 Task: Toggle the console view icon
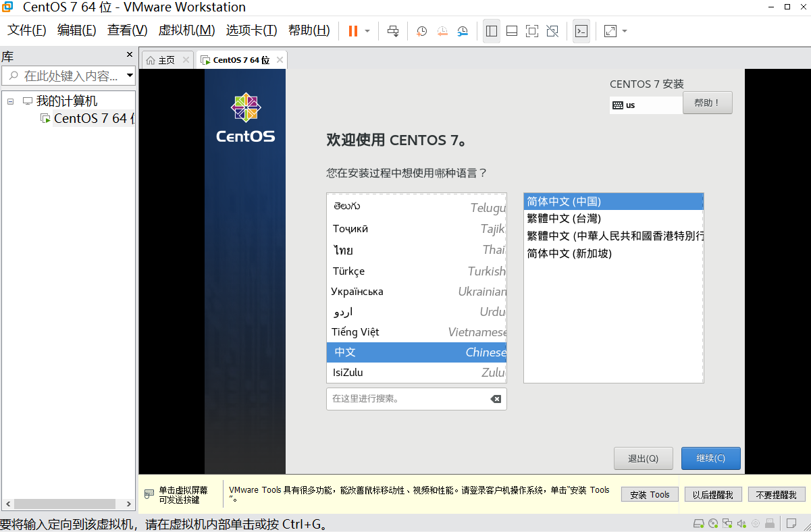click(581, 31)
